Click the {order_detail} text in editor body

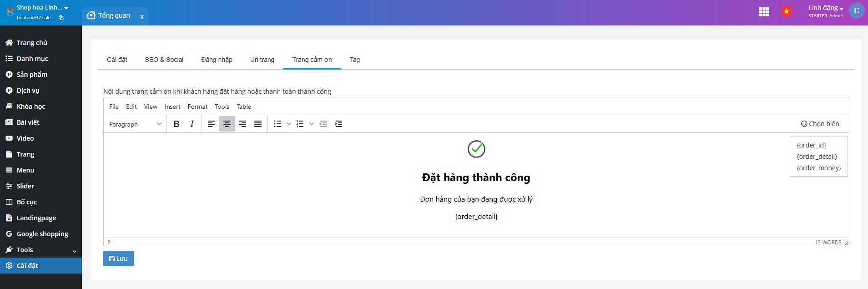(x=476, y=217)
